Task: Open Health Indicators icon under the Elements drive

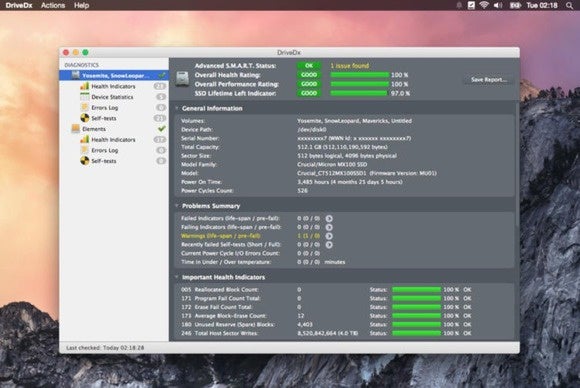Action: 85,139
